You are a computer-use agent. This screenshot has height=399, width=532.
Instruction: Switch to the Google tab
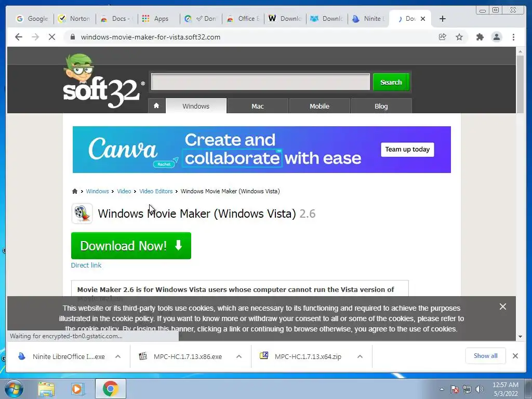(x=33, y=19)
